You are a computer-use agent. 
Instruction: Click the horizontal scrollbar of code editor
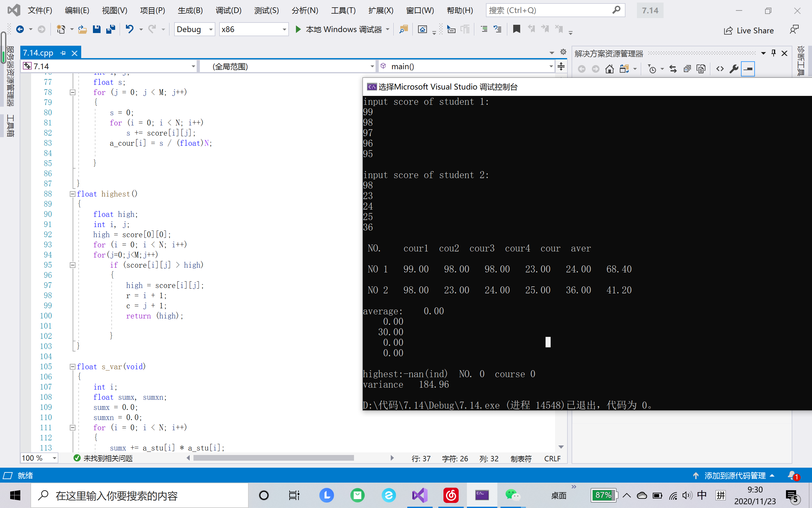[x=273, y=458]
